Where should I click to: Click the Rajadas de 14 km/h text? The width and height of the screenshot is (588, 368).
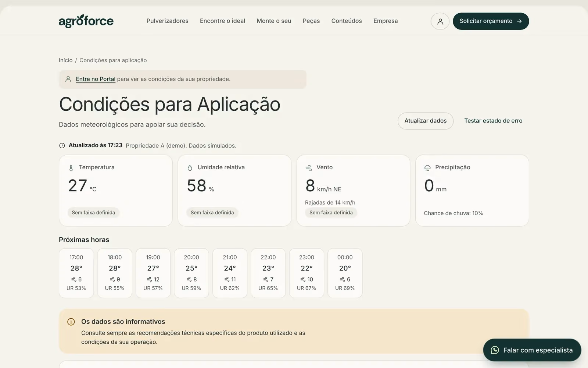pos(330,202)
